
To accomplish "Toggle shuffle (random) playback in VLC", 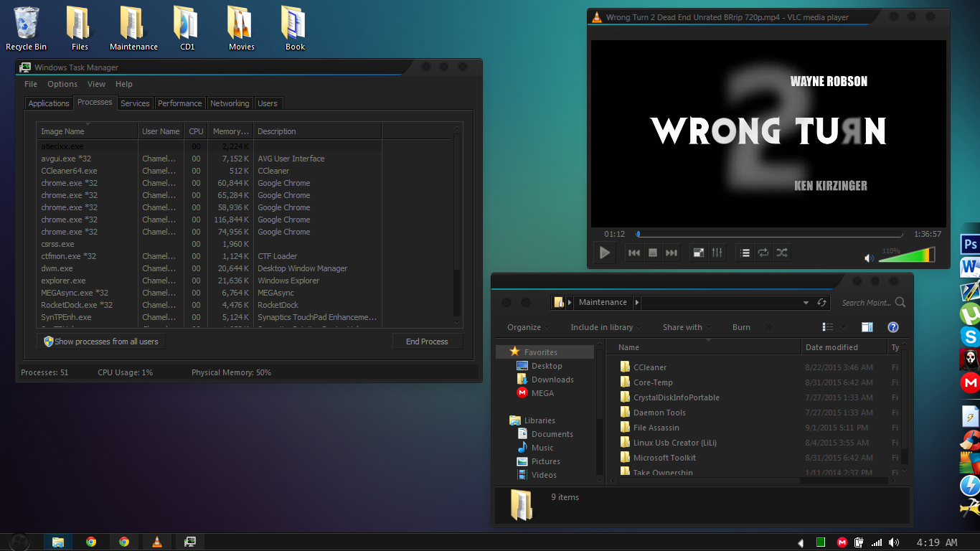I will [782, 253].
